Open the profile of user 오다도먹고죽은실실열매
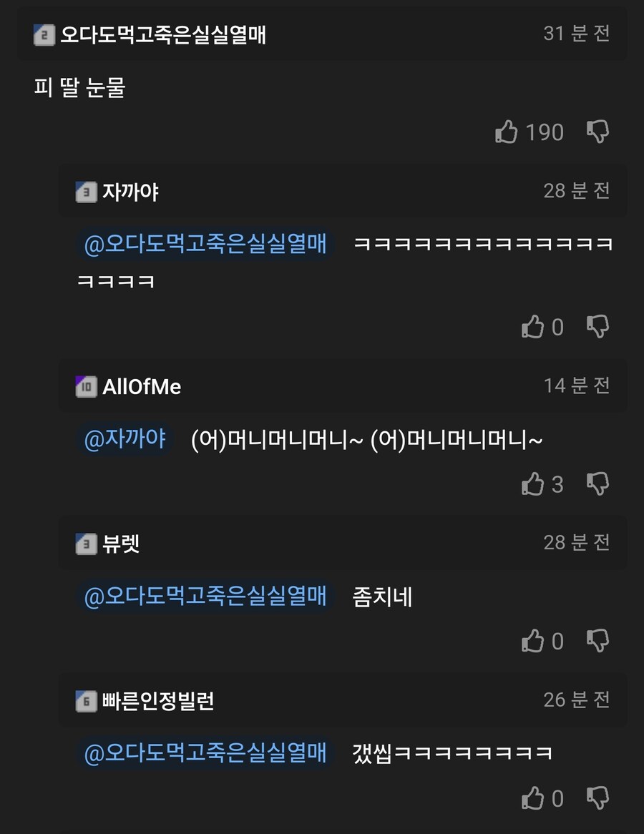 click(163, 35)
